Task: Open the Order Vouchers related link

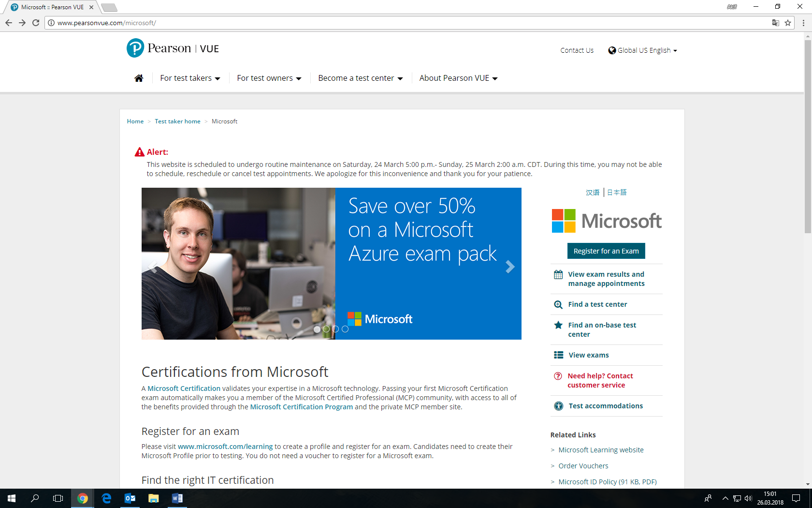Action: click(583, 466)
